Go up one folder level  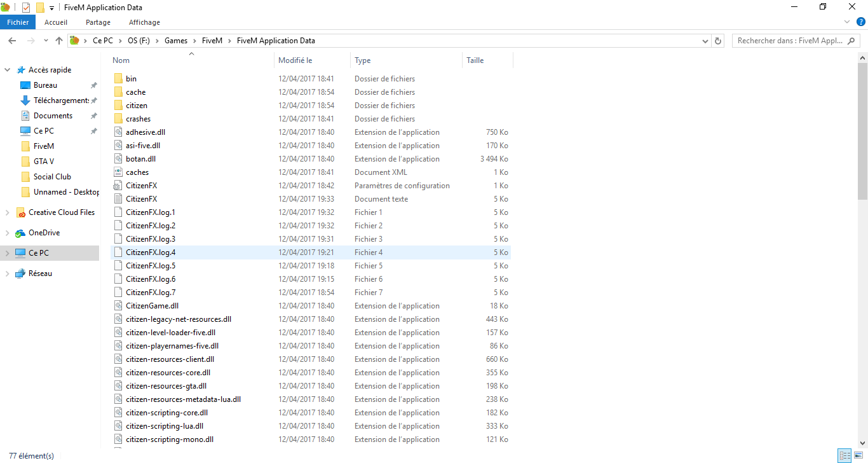coord(59,41)
